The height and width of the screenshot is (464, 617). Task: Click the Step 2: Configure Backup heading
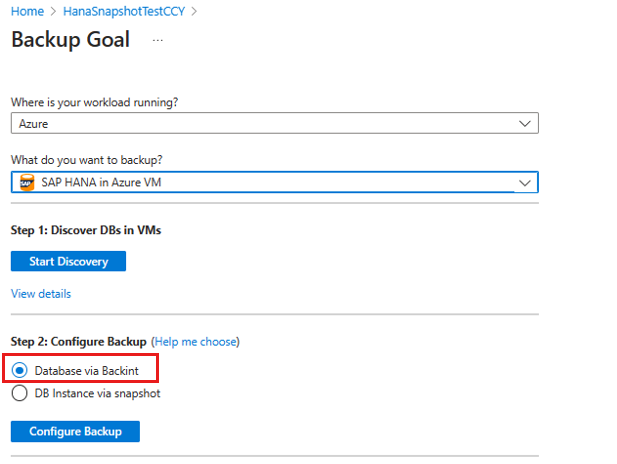tap(79, 342)
